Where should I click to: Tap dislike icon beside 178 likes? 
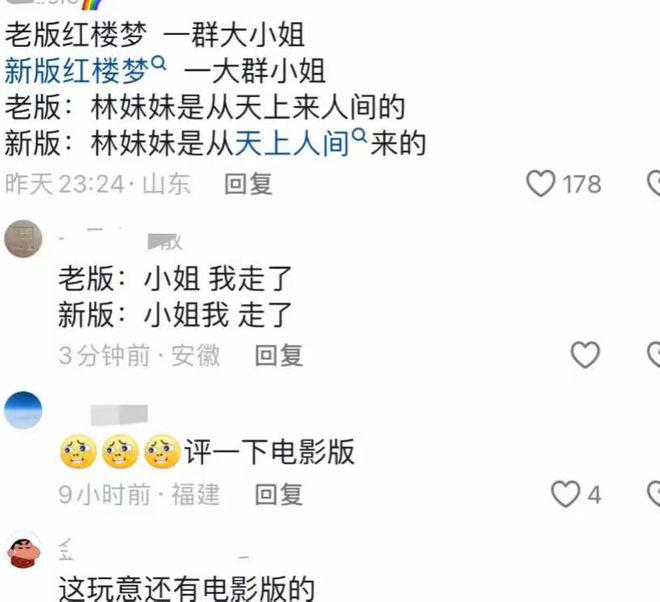654,184
